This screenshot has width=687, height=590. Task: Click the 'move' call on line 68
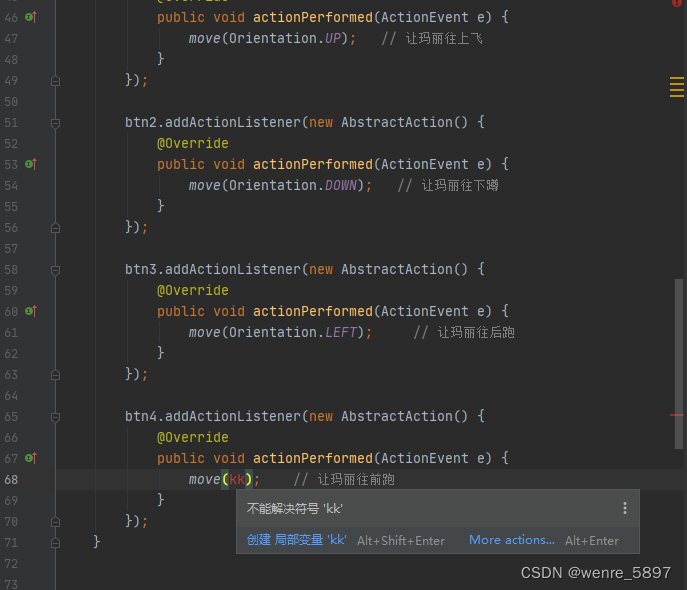tap(204, 479)
